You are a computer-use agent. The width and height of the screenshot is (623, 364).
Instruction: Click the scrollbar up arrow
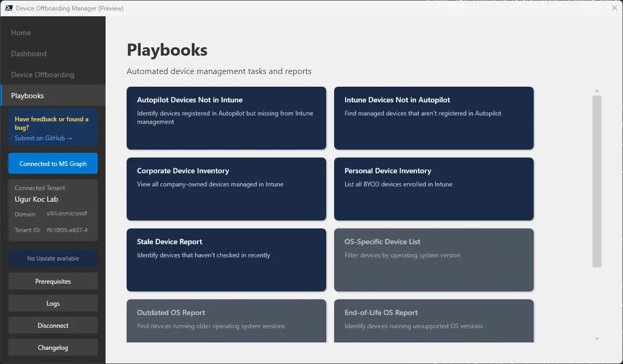597,90
